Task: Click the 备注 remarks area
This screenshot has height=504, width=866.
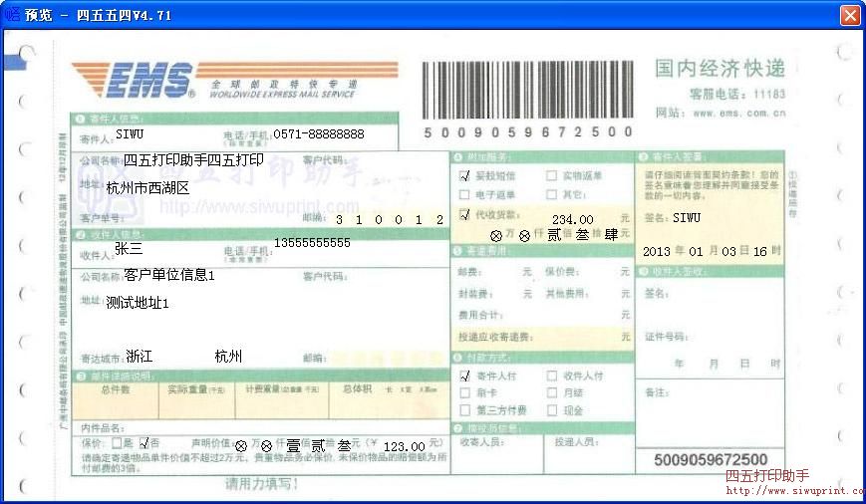Action: [710, 411]
